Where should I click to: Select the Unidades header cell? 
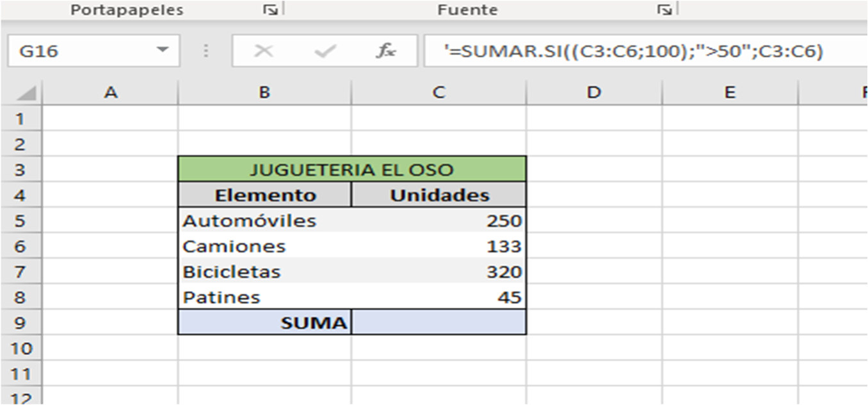point(438,195)
